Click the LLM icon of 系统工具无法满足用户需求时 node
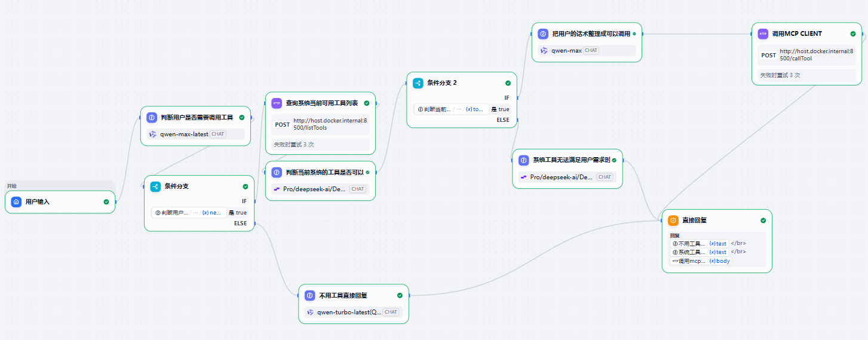 click(x=523, y=160)
